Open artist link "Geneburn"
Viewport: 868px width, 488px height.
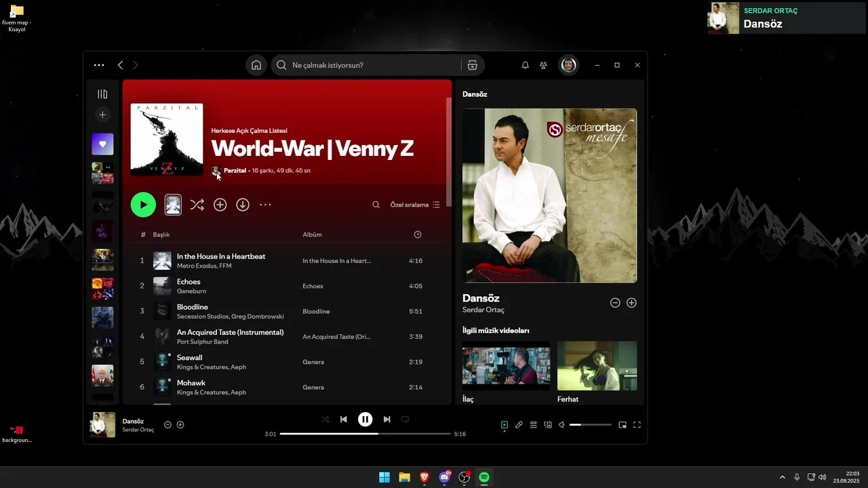coord(191,291)
